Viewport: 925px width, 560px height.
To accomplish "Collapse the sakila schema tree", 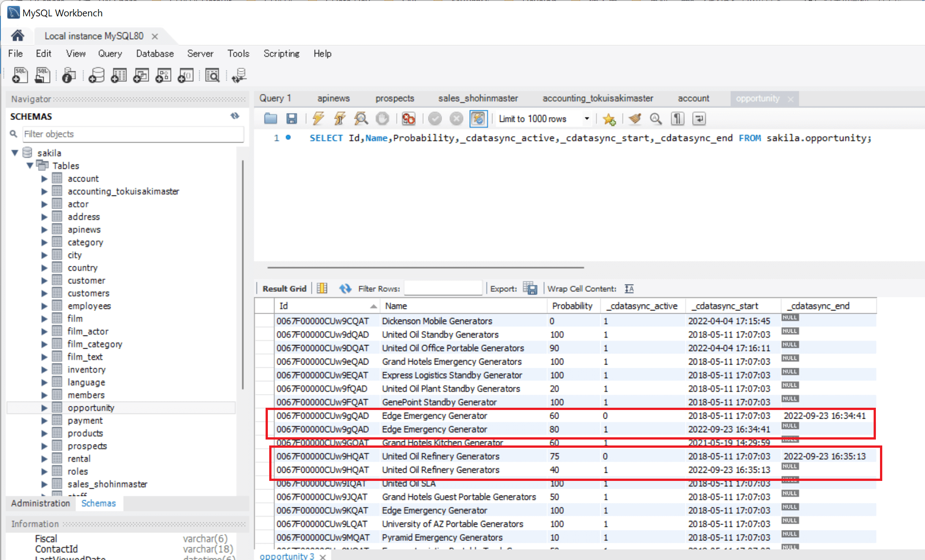I will coord(15,153).
